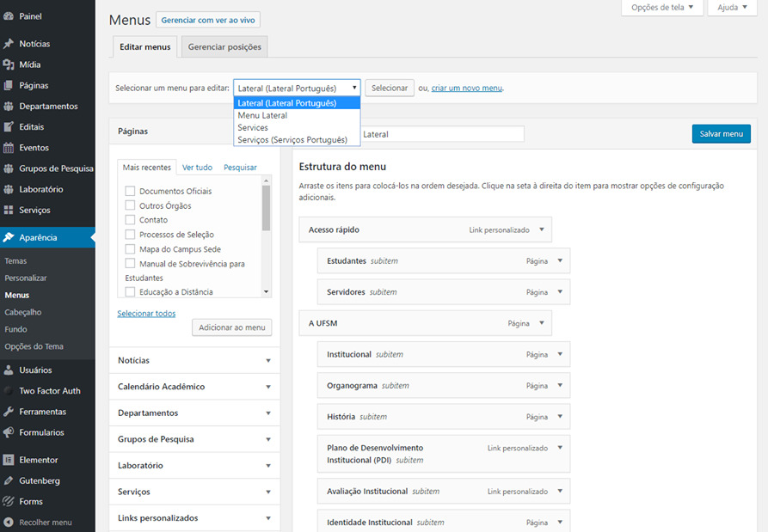Click the Usuários user icon
The image size is (768, 532).
click(x=9, y=370)
